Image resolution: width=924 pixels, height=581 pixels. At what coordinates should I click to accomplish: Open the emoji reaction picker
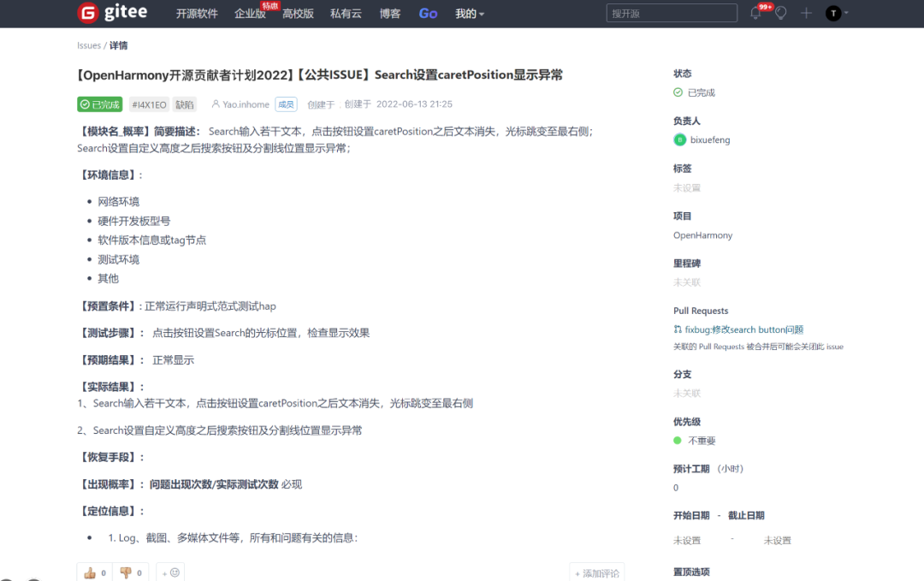tap(168, 571)
